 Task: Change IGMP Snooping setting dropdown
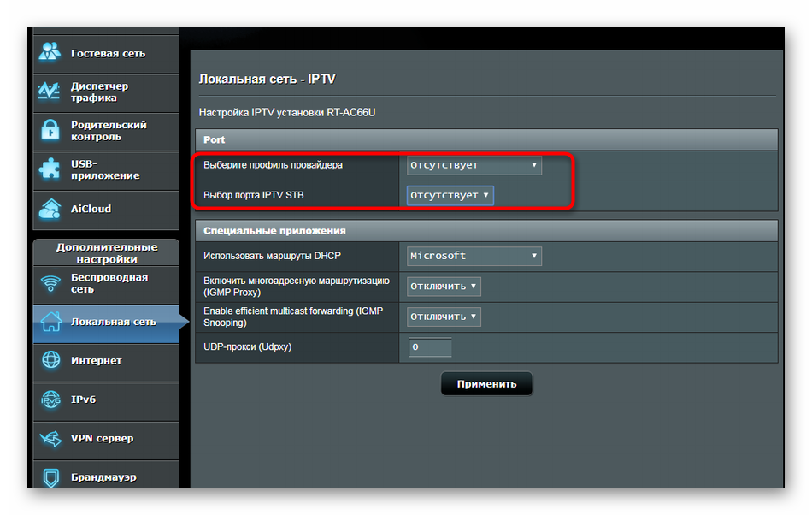pyautogui.click(x=443, y=317)
